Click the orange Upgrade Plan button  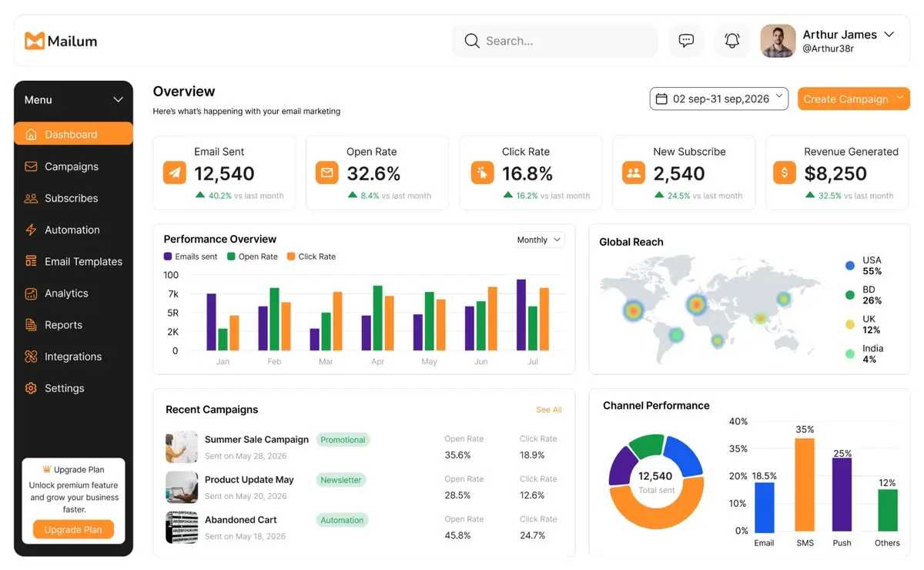(73, 529)
